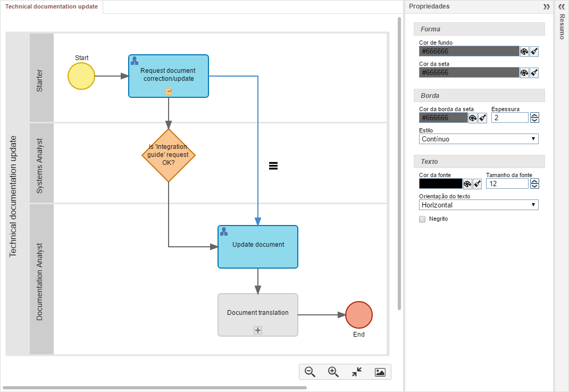
Task: Click the Cor da seta #666666 field
Action: point(469,73)
